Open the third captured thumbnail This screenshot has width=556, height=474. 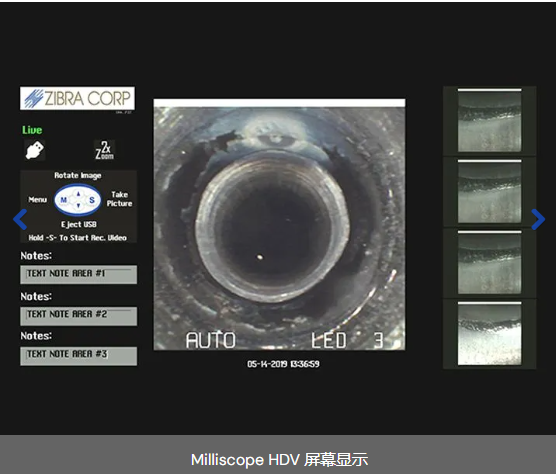pos(489,263)
